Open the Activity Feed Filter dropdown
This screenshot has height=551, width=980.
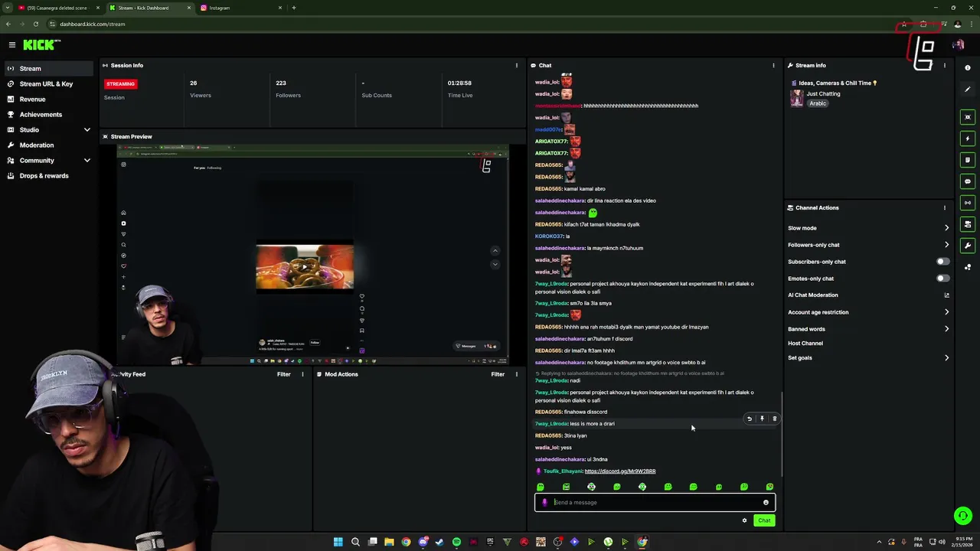coord(283,374)
